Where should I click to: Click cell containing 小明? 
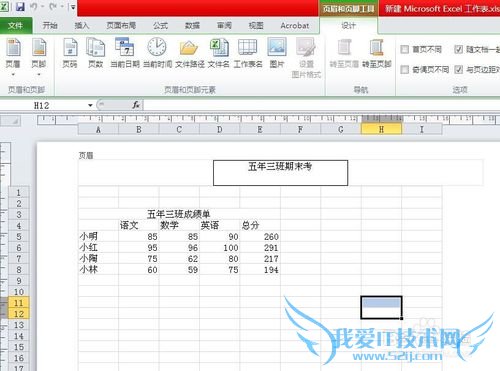coord(99,237)
